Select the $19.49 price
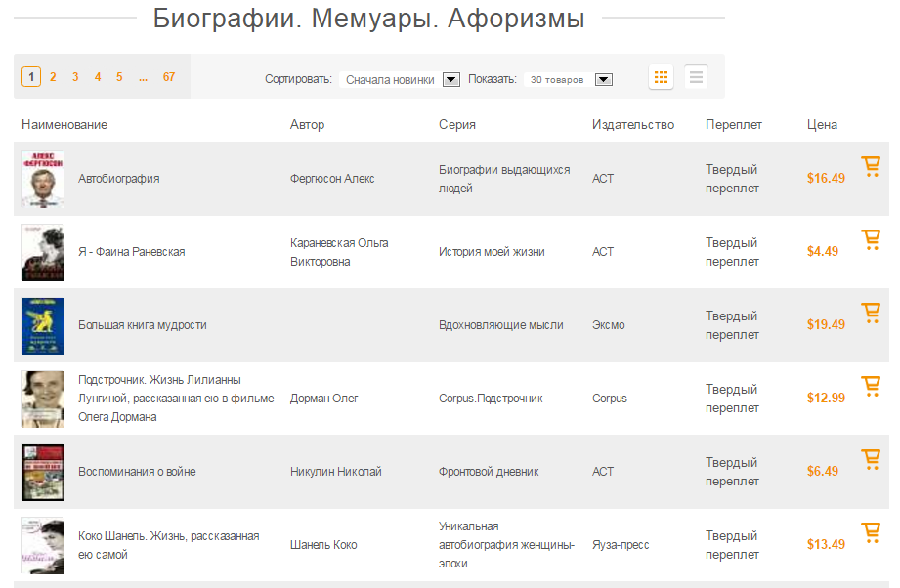900x588 pixels. (826, 324)
